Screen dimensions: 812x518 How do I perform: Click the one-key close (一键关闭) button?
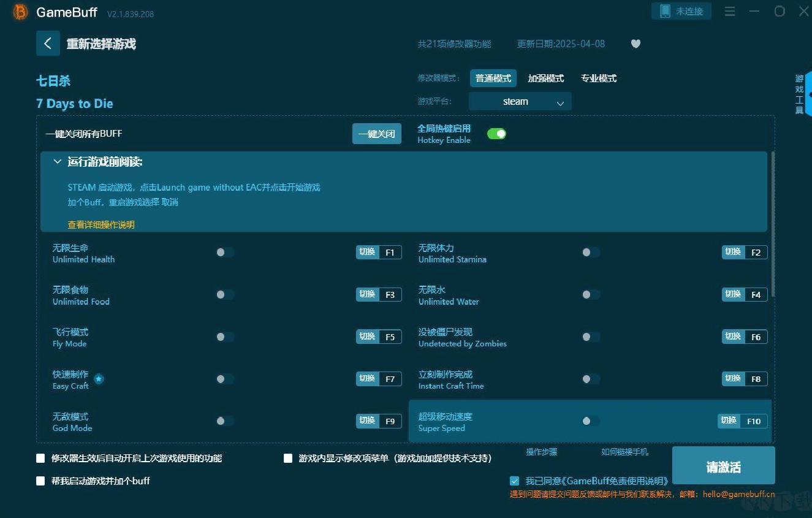(x=377, y=134)
